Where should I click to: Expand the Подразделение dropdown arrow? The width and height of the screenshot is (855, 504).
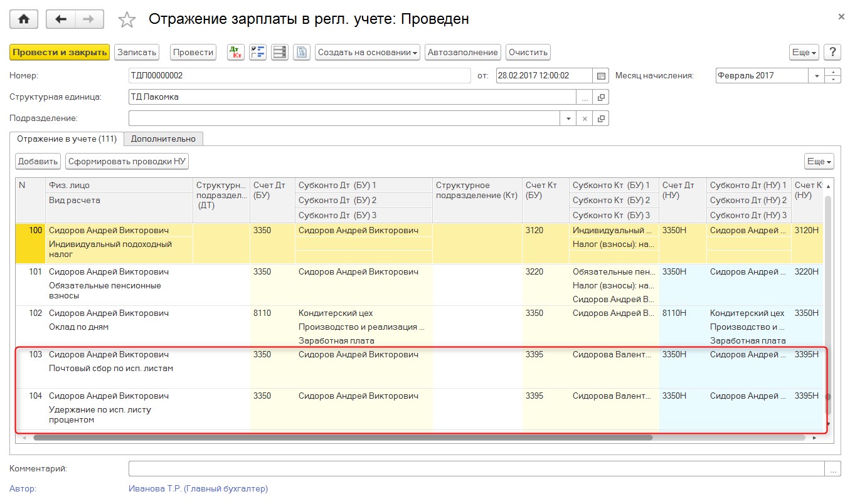pos(568,118)
